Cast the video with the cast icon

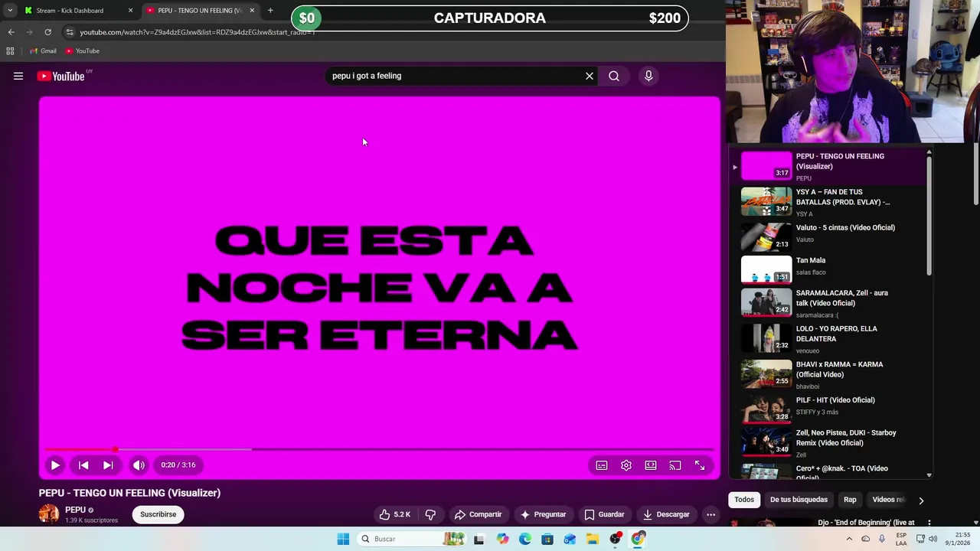(x=675, y=465)
